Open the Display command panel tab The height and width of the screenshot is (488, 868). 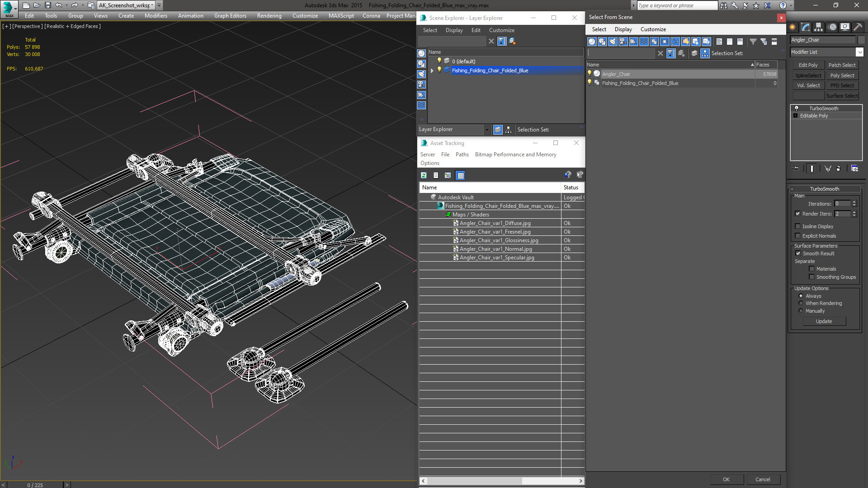[x=844, y=27]
